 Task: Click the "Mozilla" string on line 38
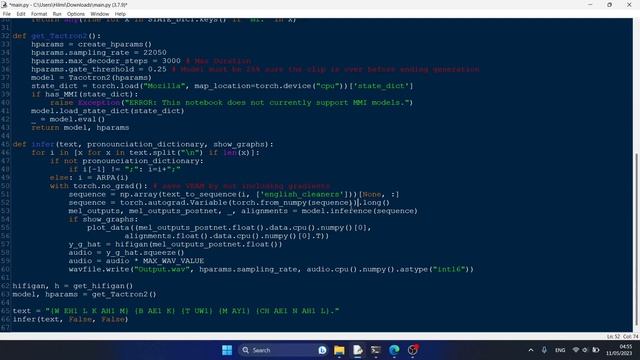(x=164, y=86)
